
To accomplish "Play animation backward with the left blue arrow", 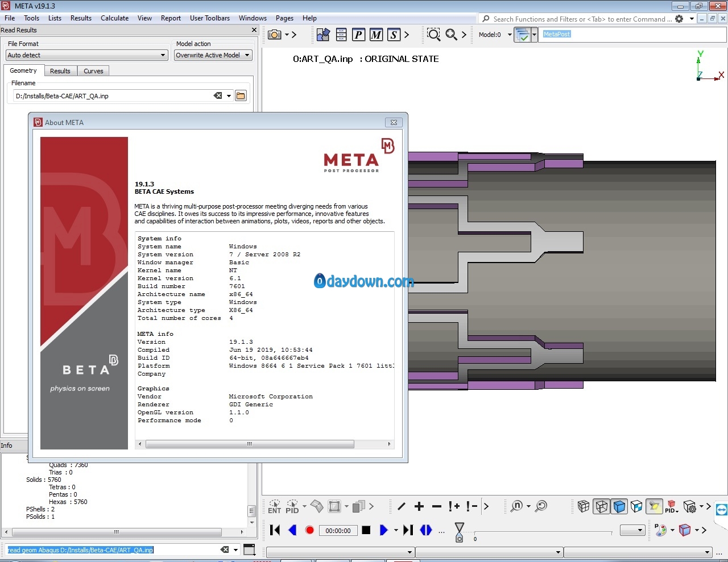I will pyautogui.click(x=292, y=530).
